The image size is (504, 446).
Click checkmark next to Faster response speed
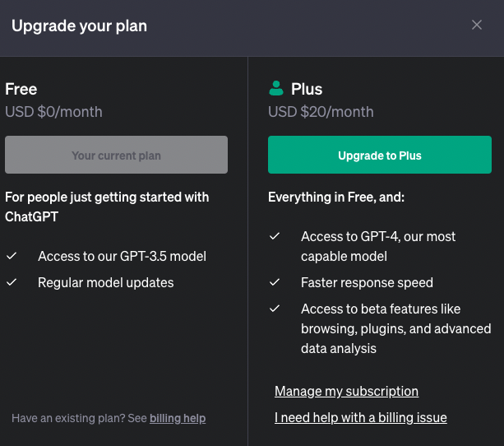click(275, 282)
